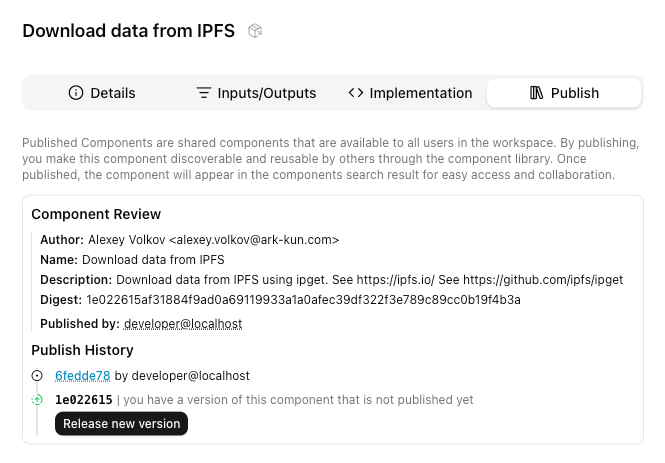The image size is (665, 463).
Task: Click developer@localhost in the Published by row
Action: click(183, 324)
